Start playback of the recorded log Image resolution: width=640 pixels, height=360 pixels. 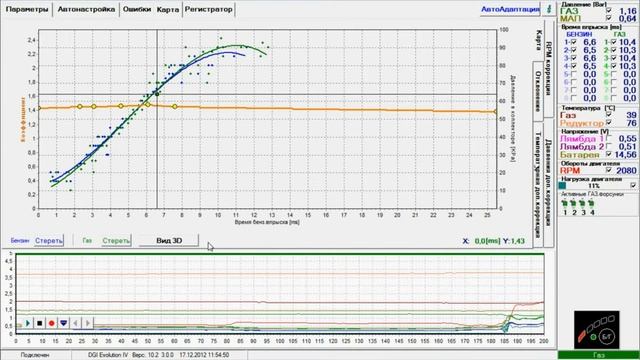28,323
